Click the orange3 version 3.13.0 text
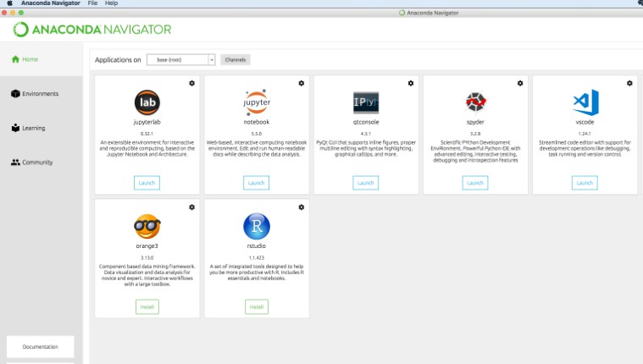 pyautogui.click(x=147, y=258)
